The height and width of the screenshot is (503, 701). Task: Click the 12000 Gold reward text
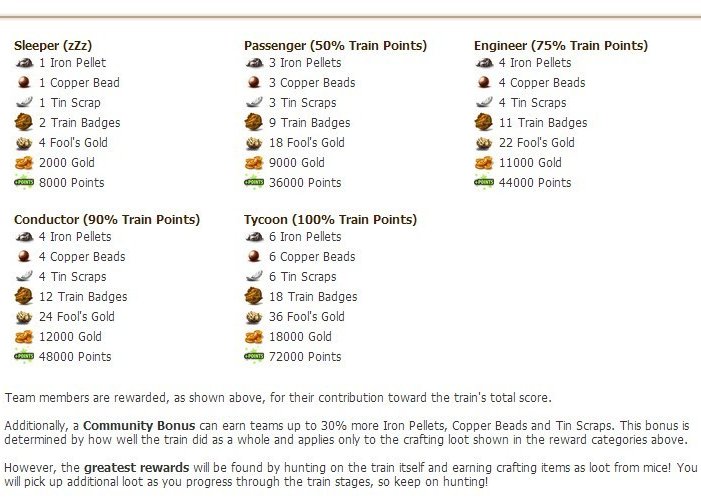(70, 337)
